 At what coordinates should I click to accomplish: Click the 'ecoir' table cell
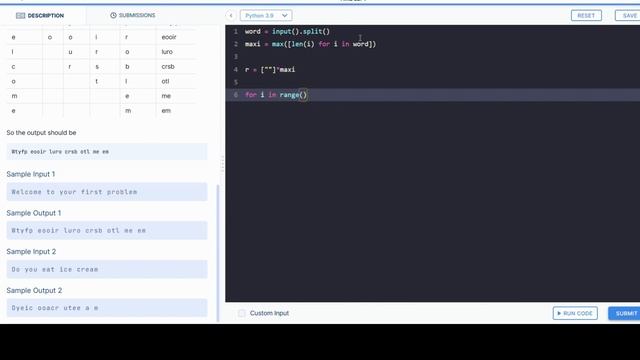tap(169, 37)
